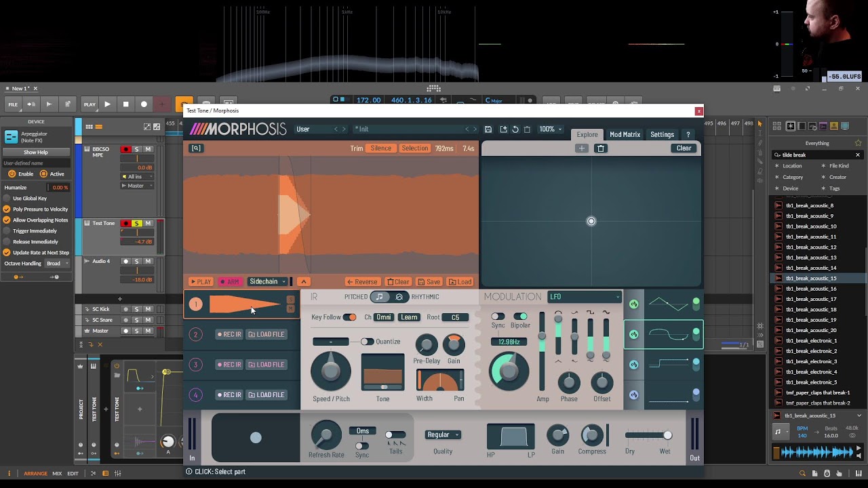Toggle the Key Follow switch
Image resolution: width=868 pixels, height=488 pixels.
pos(349,317)
